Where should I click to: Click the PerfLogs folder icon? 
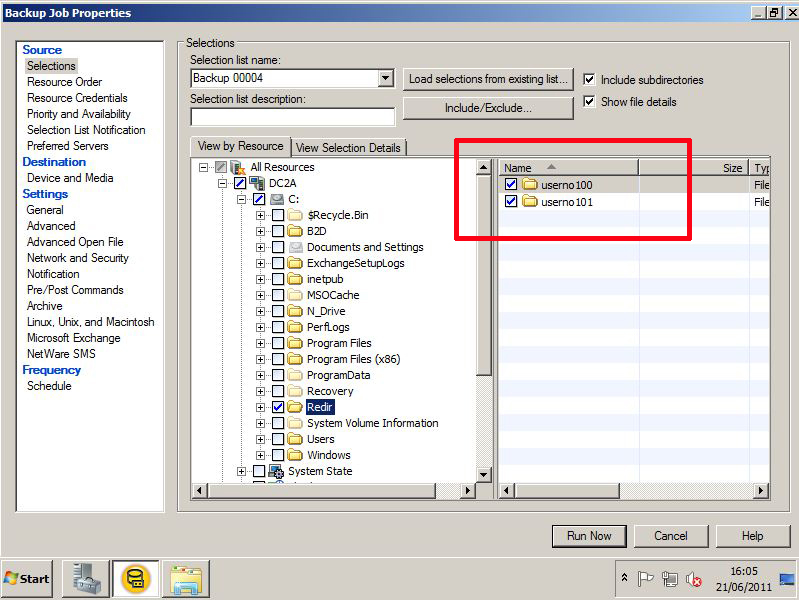[x=295, y=327]
